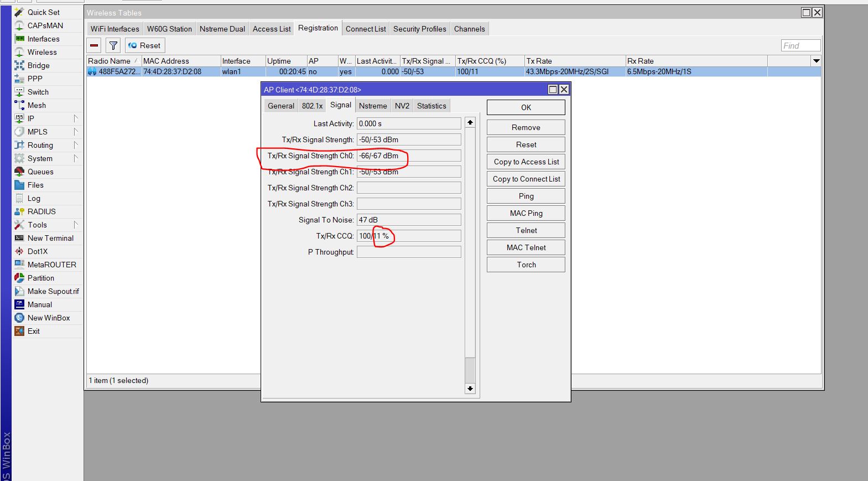Open the Manual icon
868x481 pixels.
(19, 304)
